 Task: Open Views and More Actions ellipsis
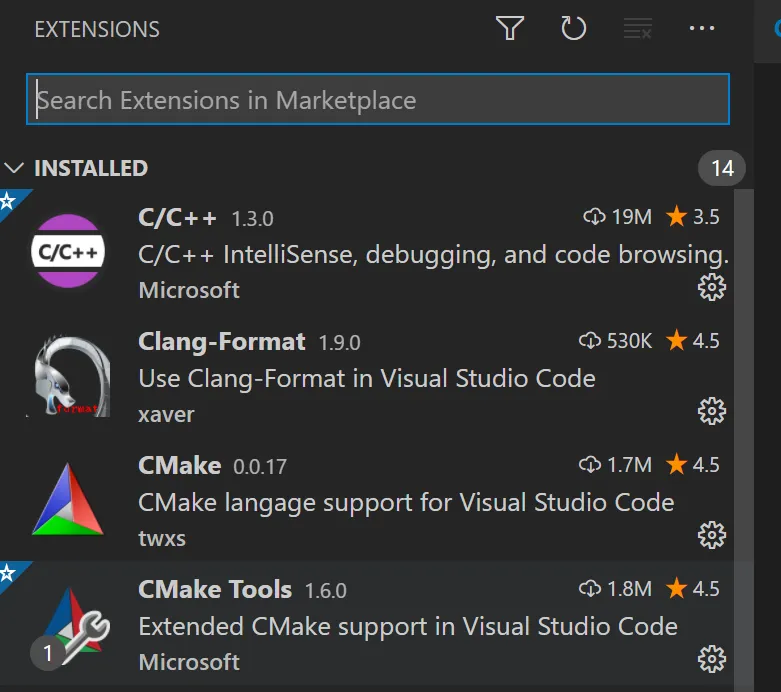702,28
